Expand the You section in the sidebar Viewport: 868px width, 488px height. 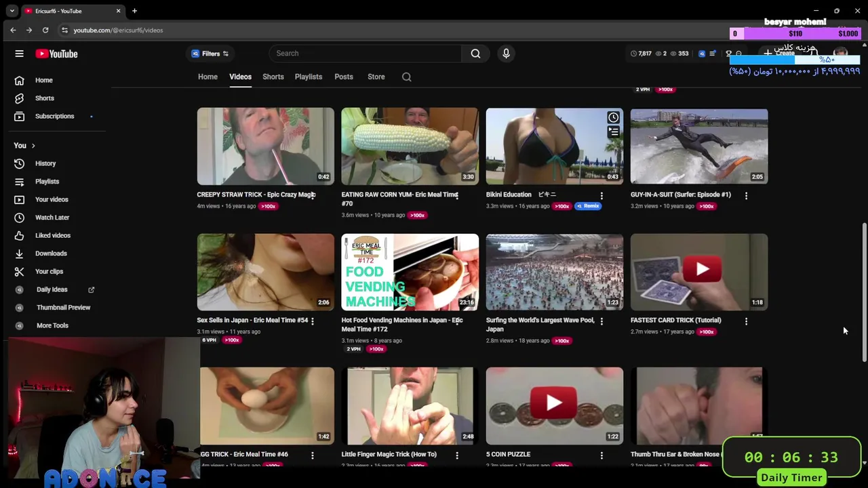pyautogui.click(x=24, y=145)
